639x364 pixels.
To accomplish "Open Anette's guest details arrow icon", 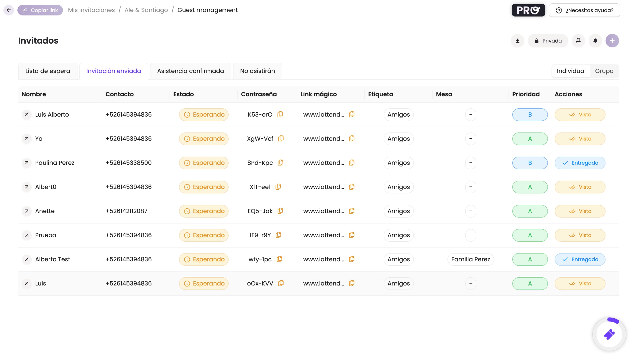I will [27, 211].
